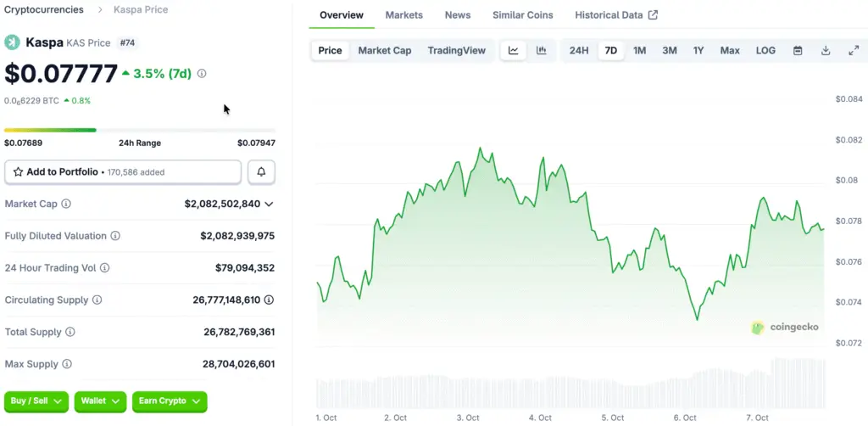Click the Add to Portfolio button
Viewport: 868px width, 426px height.
click(123, 172)
